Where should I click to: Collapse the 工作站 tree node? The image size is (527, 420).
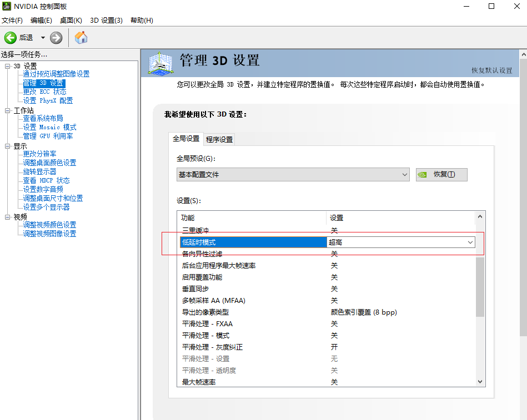[7, 110]
